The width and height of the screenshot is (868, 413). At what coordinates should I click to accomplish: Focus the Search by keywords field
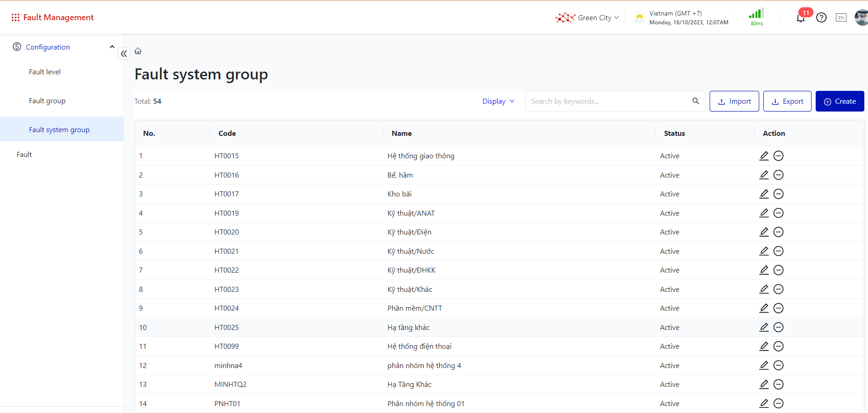(x=608, y=101)
